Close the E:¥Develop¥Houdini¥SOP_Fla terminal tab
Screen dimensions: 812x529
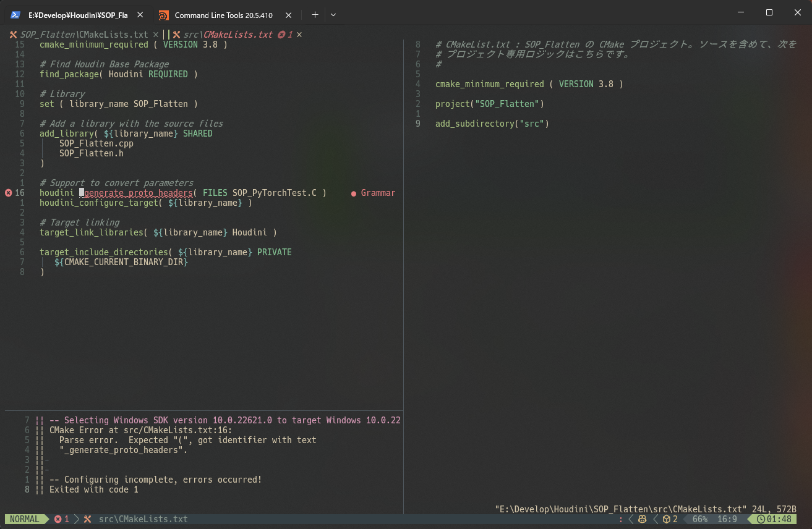tap(140, 15)
